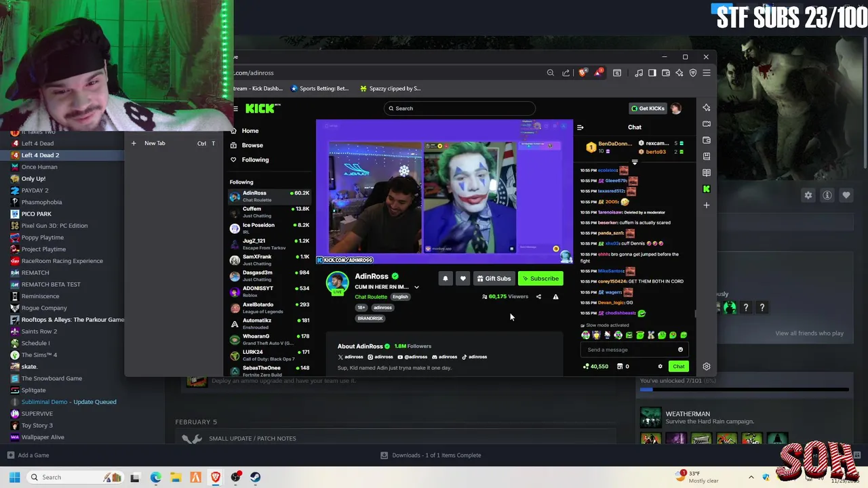The image size is (868, 488).
Task: Open chat settings gear icon
Action: click(660, 367)
